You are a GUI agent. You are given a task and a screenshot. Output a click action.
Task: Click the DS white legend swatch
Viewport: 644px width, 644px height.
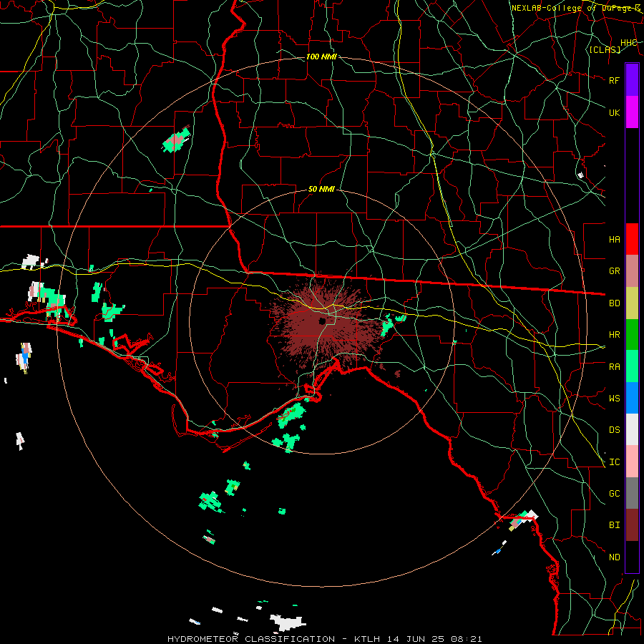click(632, 429)
